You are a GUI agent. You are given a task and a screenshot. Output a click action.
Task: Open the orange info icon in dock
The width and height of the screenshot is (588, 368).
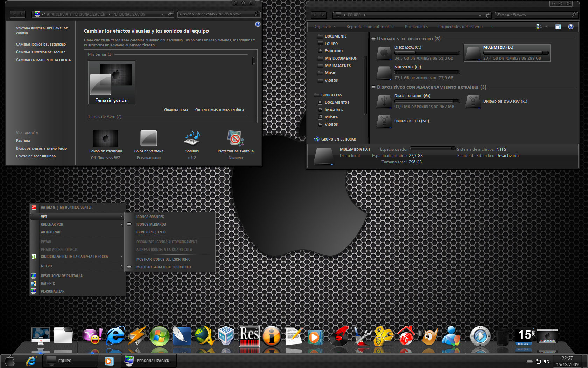pyautogui.click(x=272, y=336)
